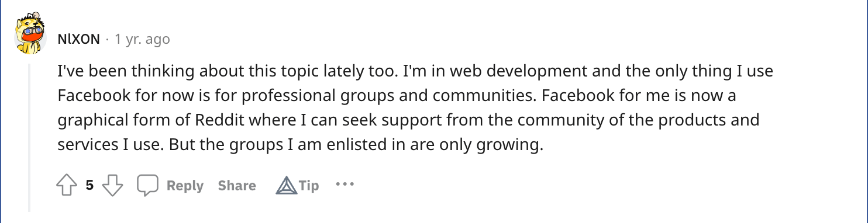This screenshot has height=223, width=868.
Task: Share this comment via Share button
Action: (237, 186)
